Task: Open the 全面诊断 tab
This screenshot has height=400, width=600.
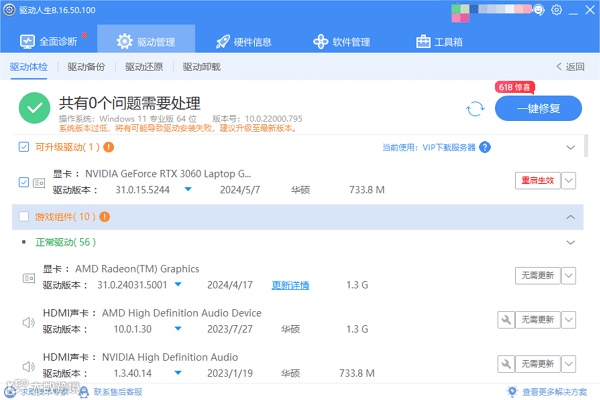Action: (x=49, y=41)
